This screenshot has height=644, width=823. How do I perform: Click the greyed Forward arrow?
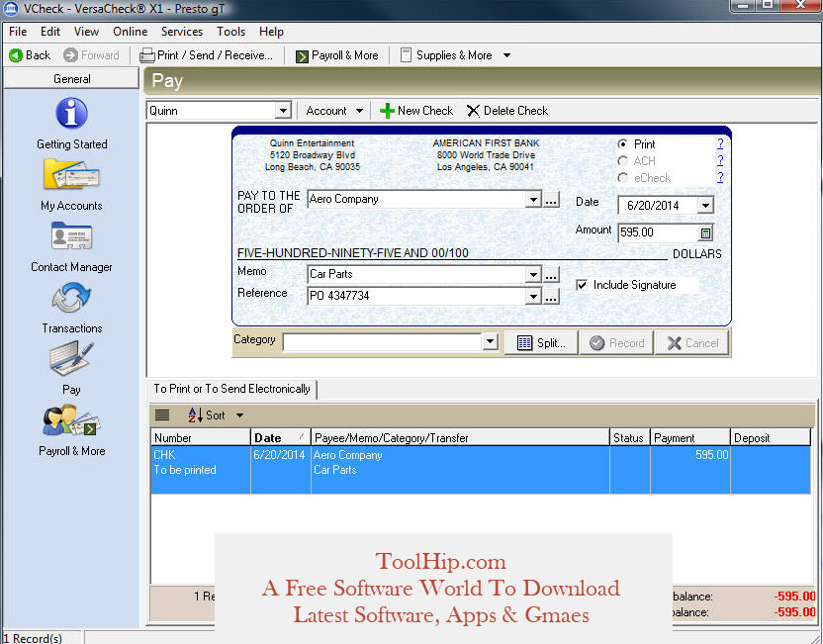pos(70,55)
